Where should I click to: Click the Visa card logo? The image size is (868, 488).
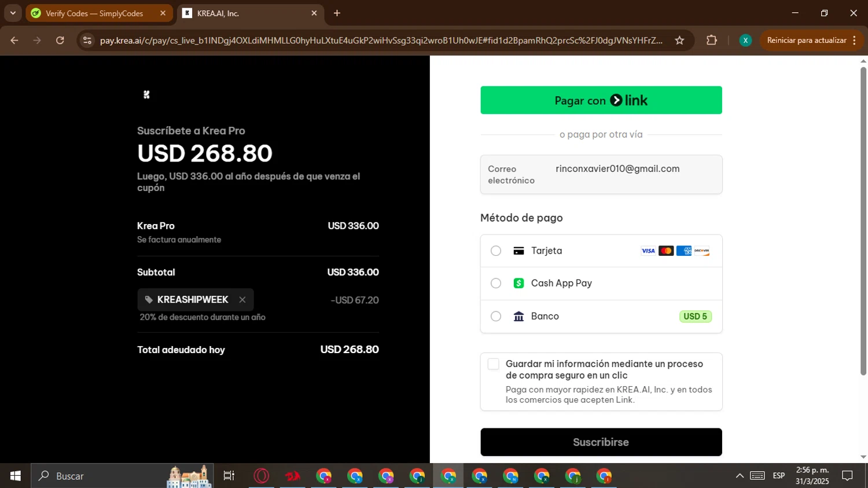coord(648,251)
